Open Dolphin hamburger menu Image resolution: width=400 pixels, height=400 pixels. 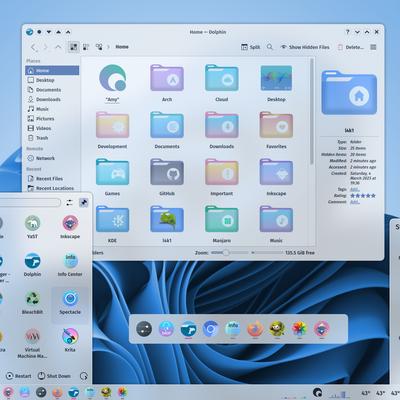pos(373,47)
